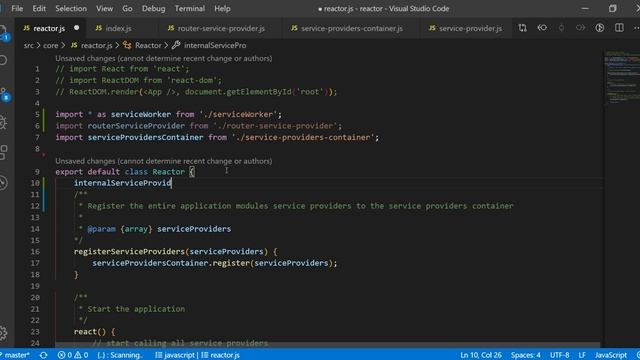The image size is (640, 360).
Task: Click the src breadcrumb segment
Action: [x=29, y=45]
